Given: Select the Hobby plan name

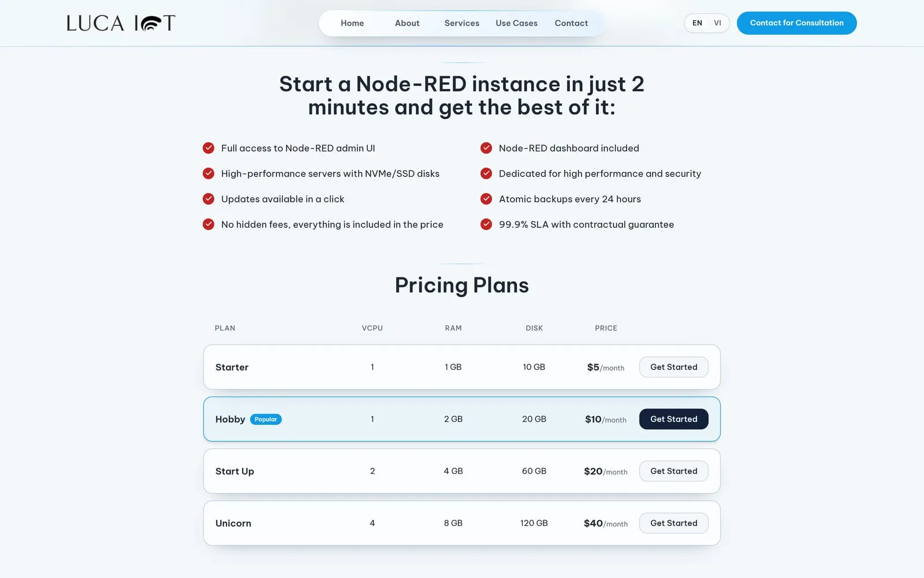Looking at the screenshot, I should (x=230, y=420).
